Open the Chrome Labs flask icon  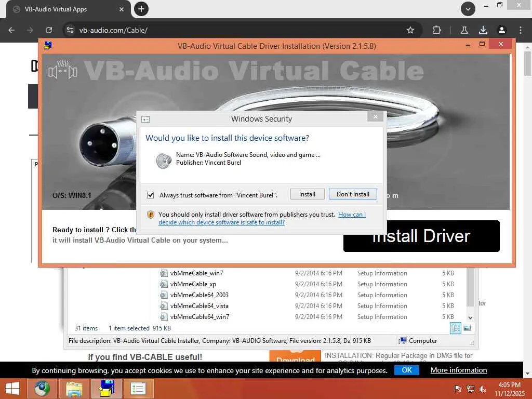click(x=464, y=30)
